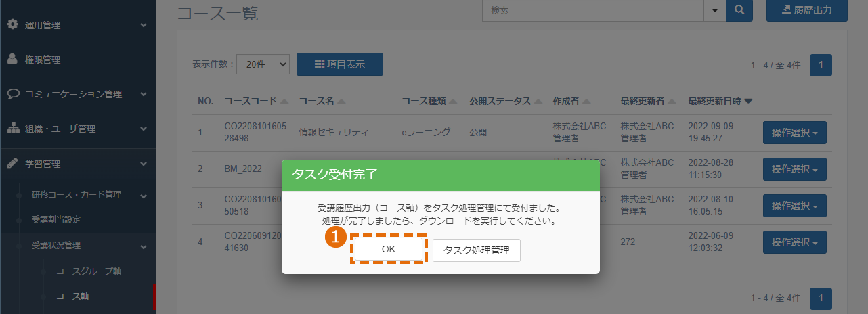The width and height of the screenshot is (868, 314).
Task: Click the OK button in the dialog
Action: pos(388,249)
